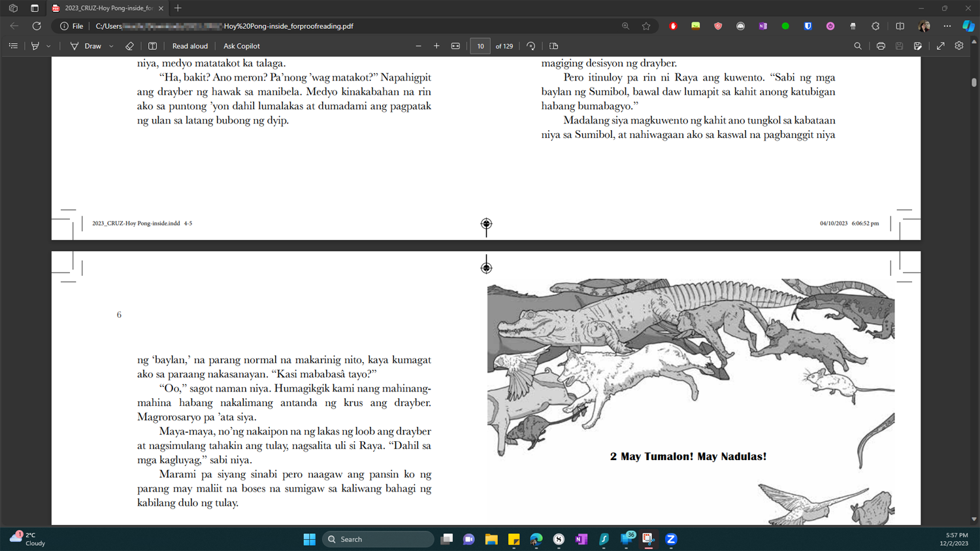Image resolution: width=980 pixels, height=551 pixels.
Task: Click the zoom out minus icon
Action: pyautogui.click(x=419, y=46)
